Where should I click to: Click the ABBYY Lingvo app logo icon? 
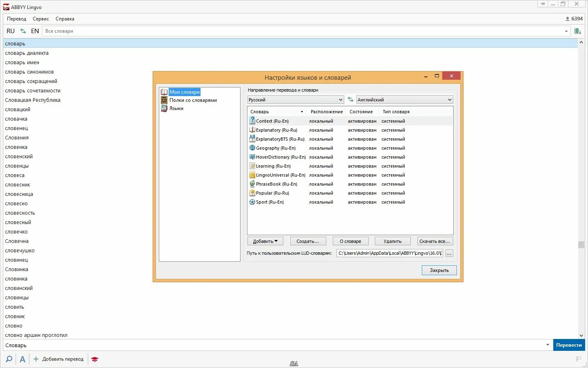point(6,7)
